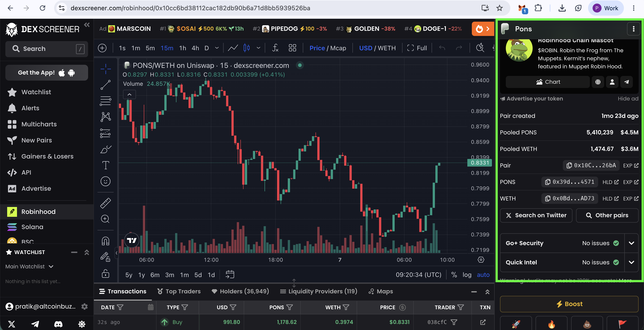Open the Maps tab
This screenshot has height=330, width=644.
pyautogui.click(x=381, y=291)
